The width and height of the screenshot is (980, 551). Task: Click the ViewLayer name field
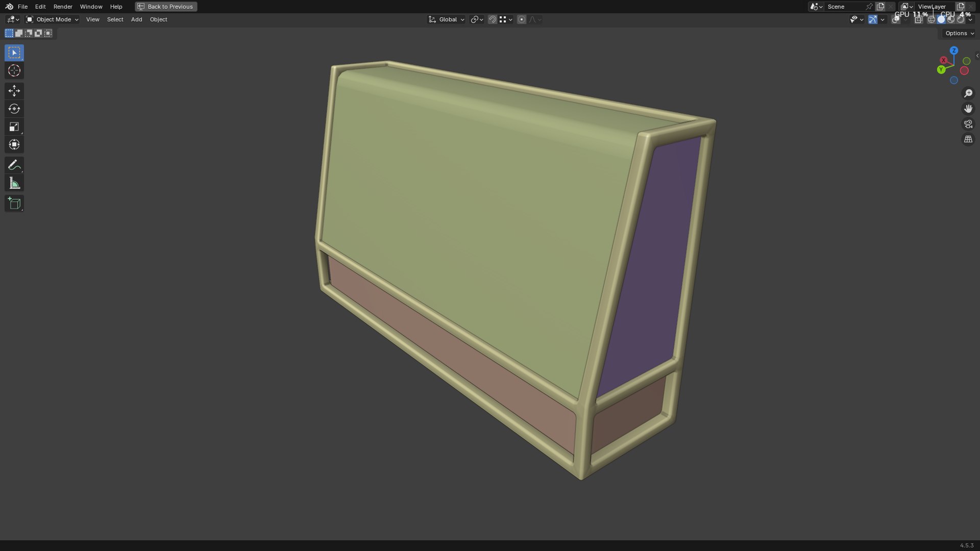pos(935,7)
